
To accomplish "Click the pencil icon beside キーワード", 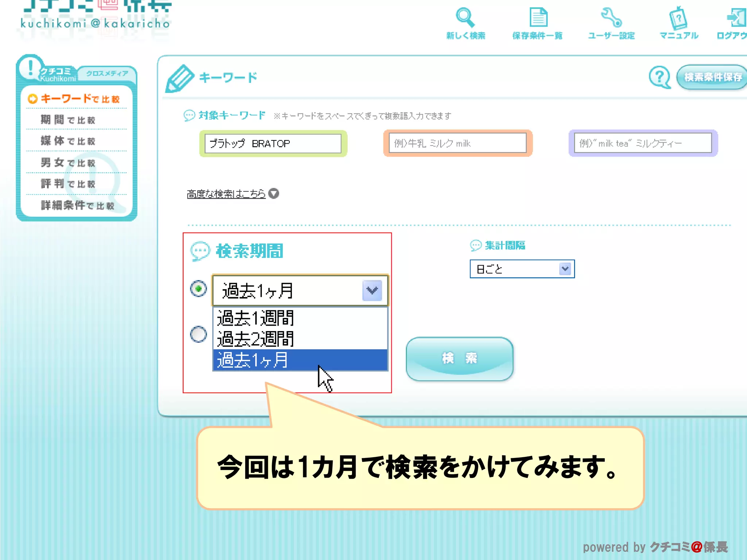I will click(x=179, y=78).
